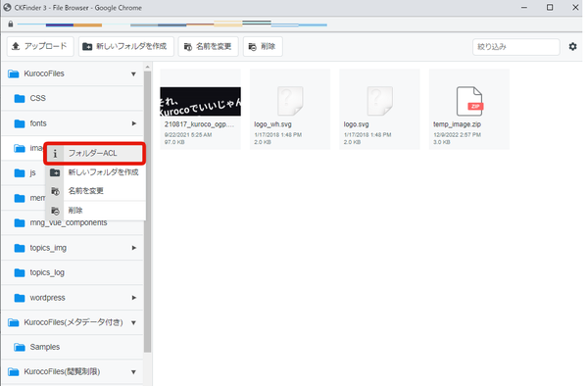Expand the fonts folder arrow

tap(134, 123)
